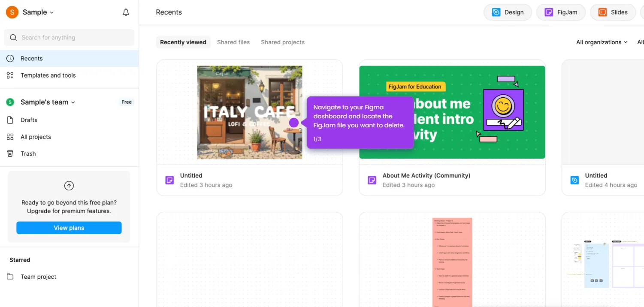Open the All organizations filter dropdown
644x307 pixels.
602,42
